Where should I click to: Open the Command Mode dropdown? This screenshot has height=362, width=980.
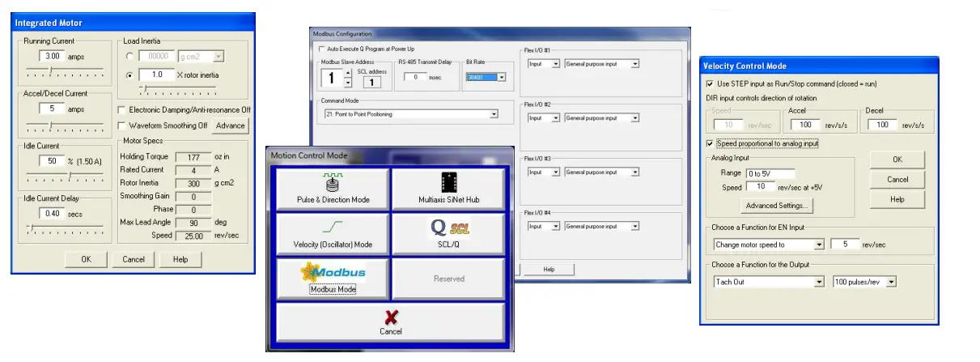coord(494,114)
